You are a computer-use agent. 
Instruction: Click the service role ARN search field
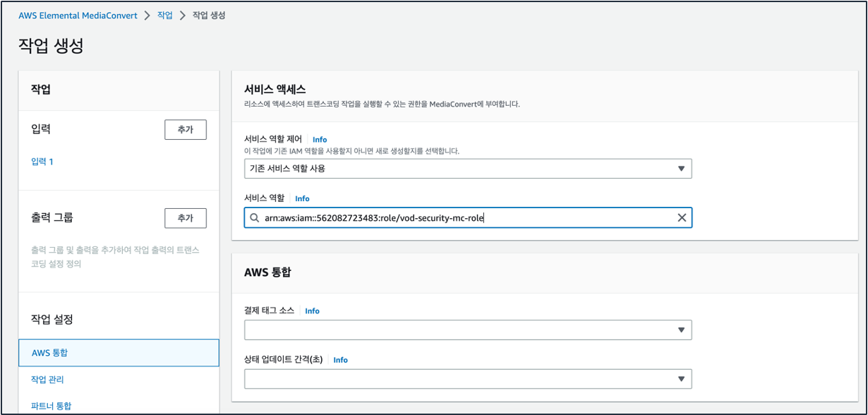point(468,217)
